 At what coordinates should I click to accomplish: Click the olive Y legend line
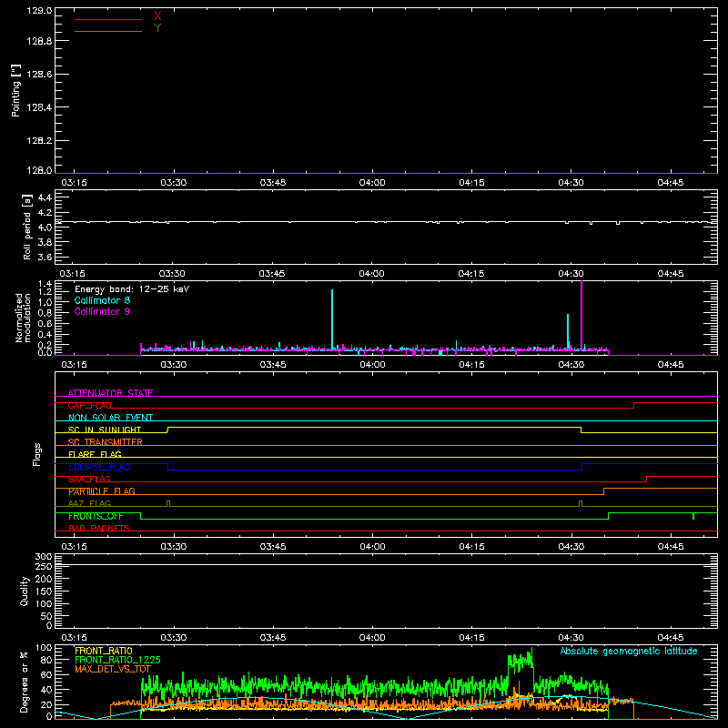point(107,32)
